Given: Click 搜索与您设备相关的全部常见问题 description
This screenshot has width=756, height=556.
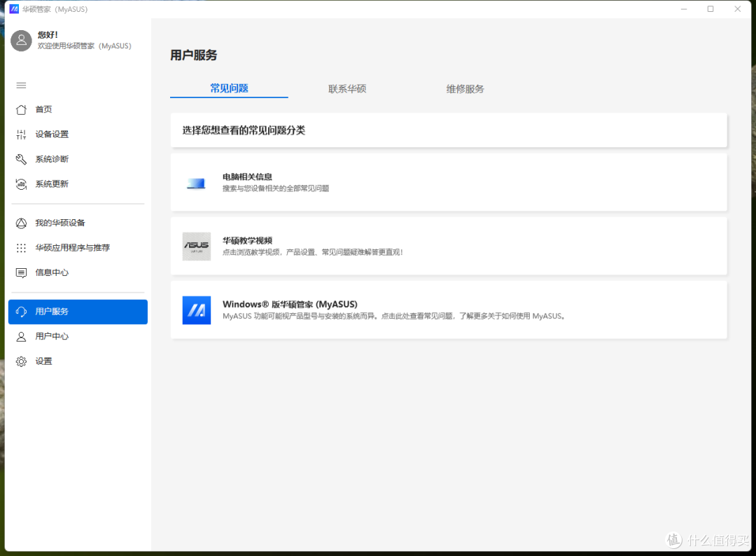Looking at the screenshot, I should pos(276,188).
